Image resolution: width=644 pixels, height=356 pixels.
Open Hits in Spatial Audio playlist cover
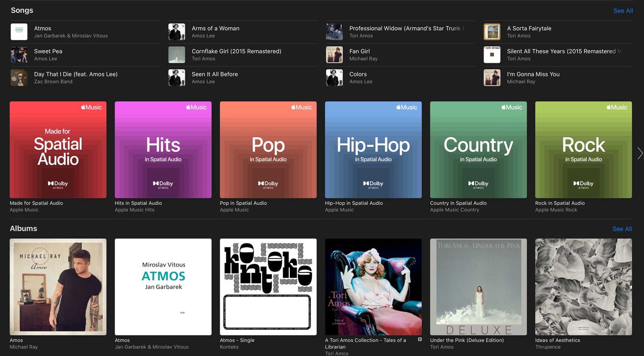click(163, 150)
